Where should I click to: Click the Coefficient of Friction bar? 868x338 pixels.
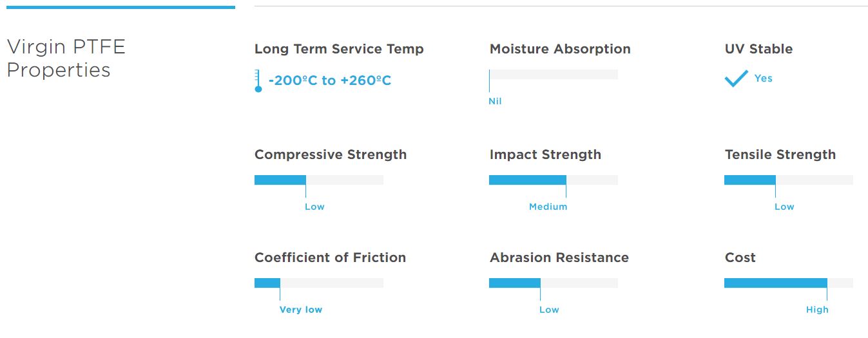point(319,283)
